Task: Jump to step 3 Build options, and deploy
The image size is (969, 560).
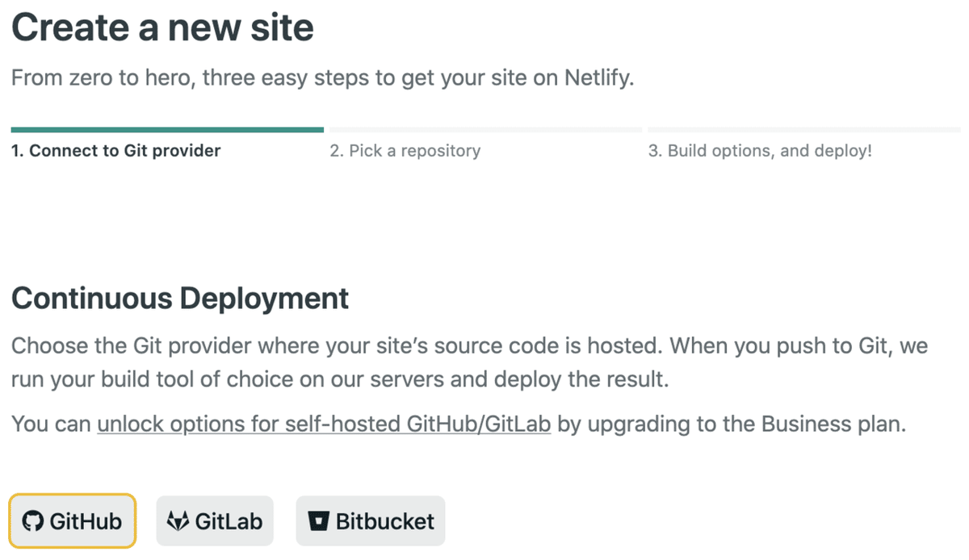Action: pyautogui.click(x=760, y=151)
